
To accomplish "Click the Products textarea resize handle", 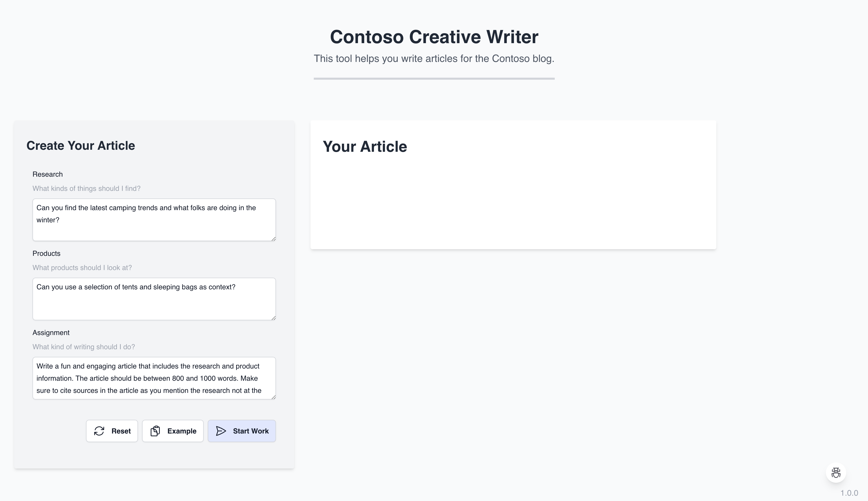I will (x=273, y=318).
